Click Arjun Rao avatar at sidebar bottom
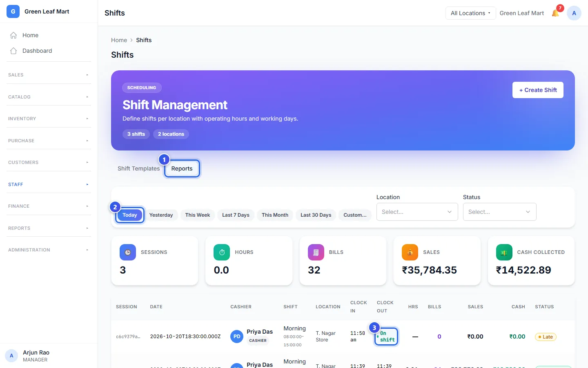588x368 pixels. tap(11, 356)
